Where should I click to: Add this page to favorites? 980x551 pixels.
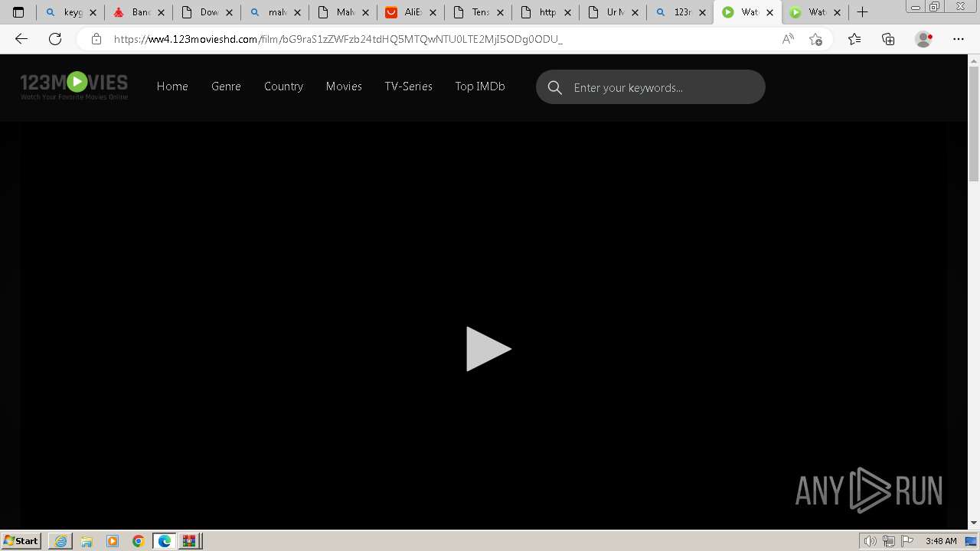[815, 39]
